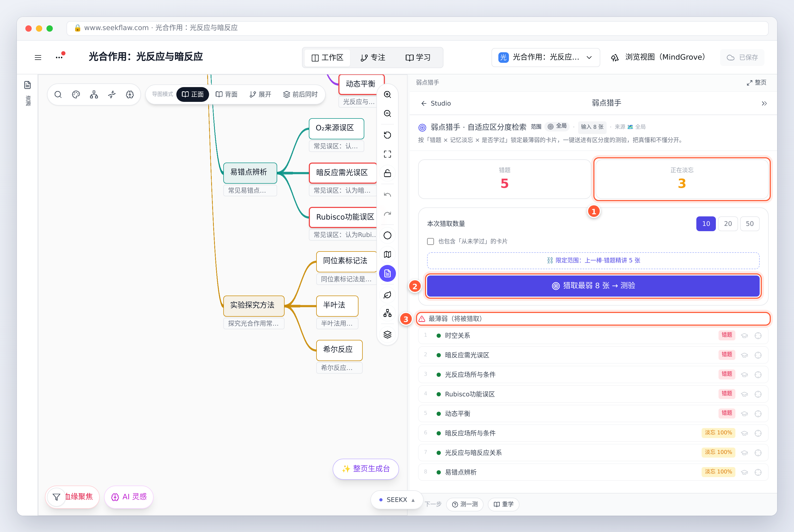Viewport: 794px width, 532px height.
Task: Click the search icon in mind map toolbar
Action: pyautogui.click(x=58, y=94)
